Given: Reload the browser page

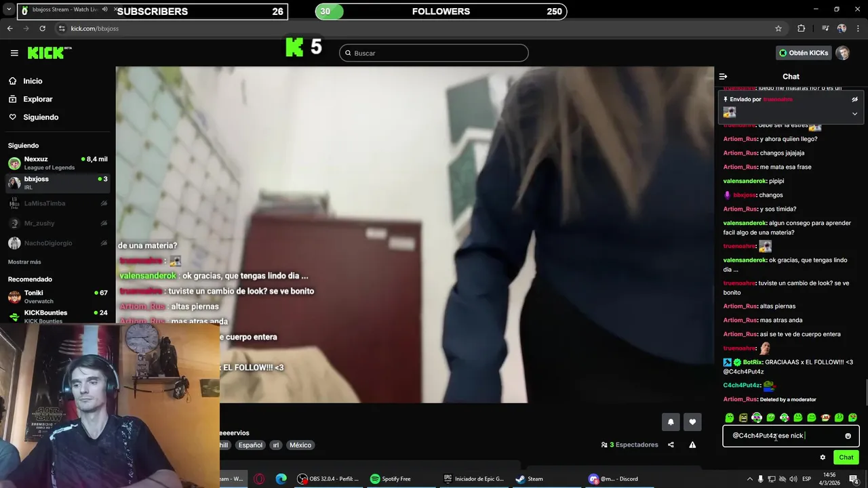Looking at the screenshot, I should [42, 28].
